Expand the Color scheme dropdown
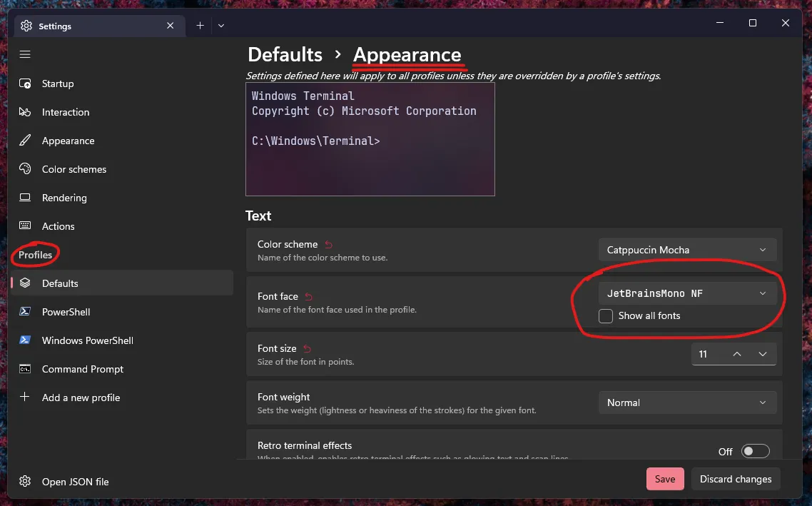Viewport: 812px width, 506px height. coord(686,250)
